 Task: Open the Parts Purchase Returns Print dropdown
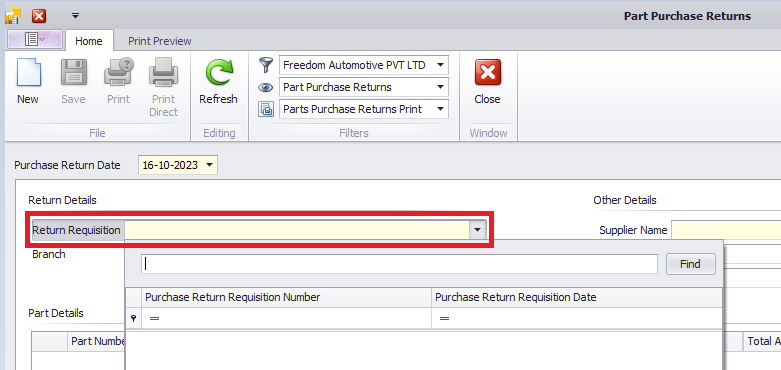point(440,109)
